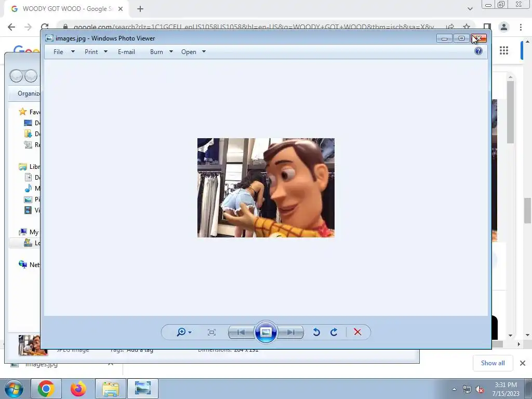Viewport: 532px width, 399px height.
Task: Open Photo Viewer help icon
Action: pyautogui.click(x=478, y=51)
